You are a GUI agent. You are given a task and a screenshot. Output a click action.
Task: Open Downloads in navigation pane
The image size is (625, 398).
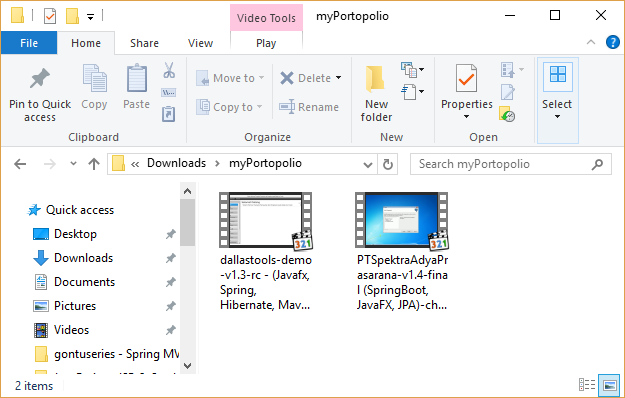point(73,258)
